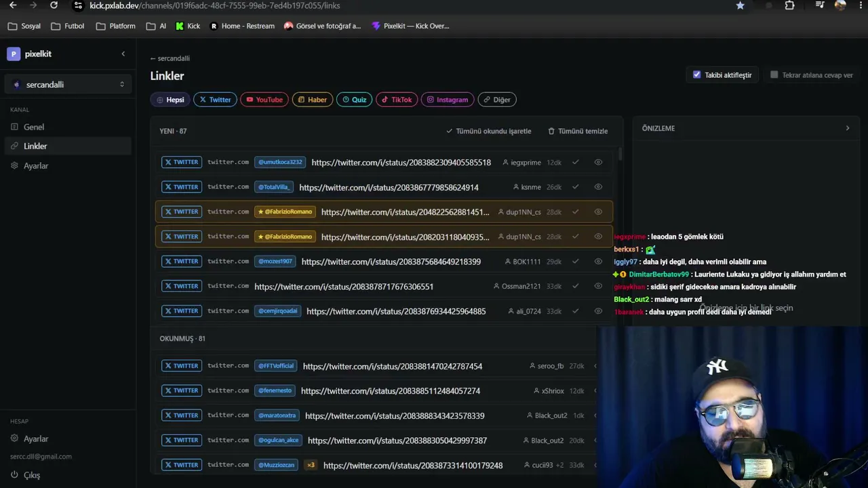
Task: Collapse the pixelkit sidebar with chevron
Action: (x=123, y=54)
